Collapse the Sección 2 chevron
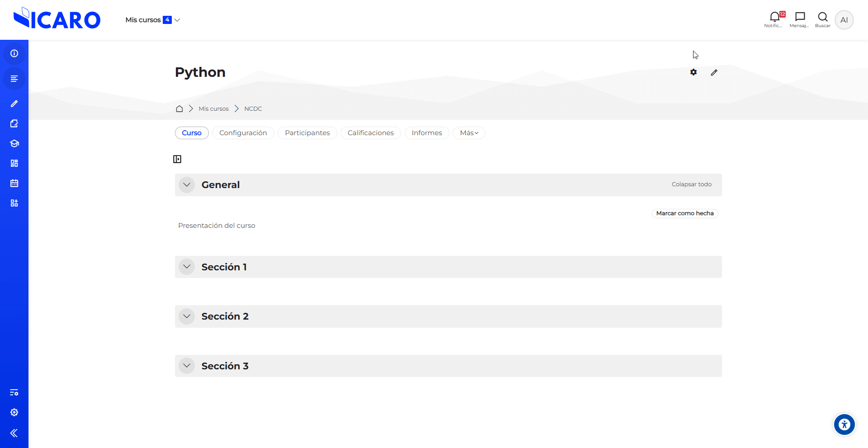Viewport: 868px width, 448px height. pyautogui.click(x=187, y=316)
